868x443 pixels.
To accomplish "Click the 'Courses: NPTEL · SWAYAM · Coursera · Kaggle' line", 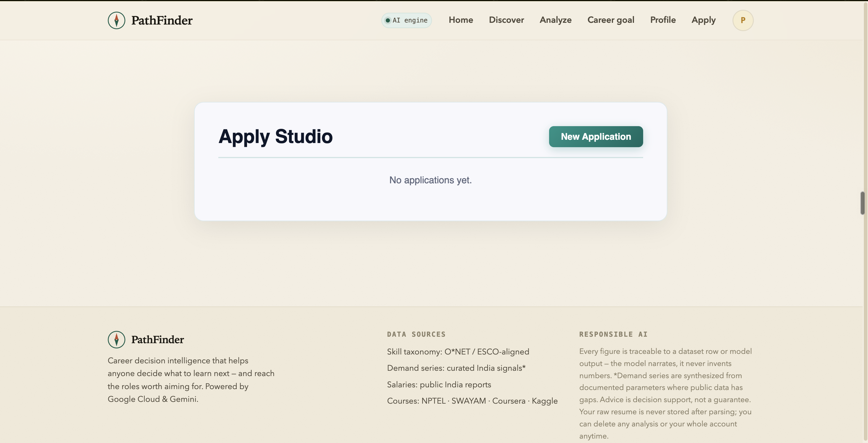I will pyautogui.click(x=472, y=401).
